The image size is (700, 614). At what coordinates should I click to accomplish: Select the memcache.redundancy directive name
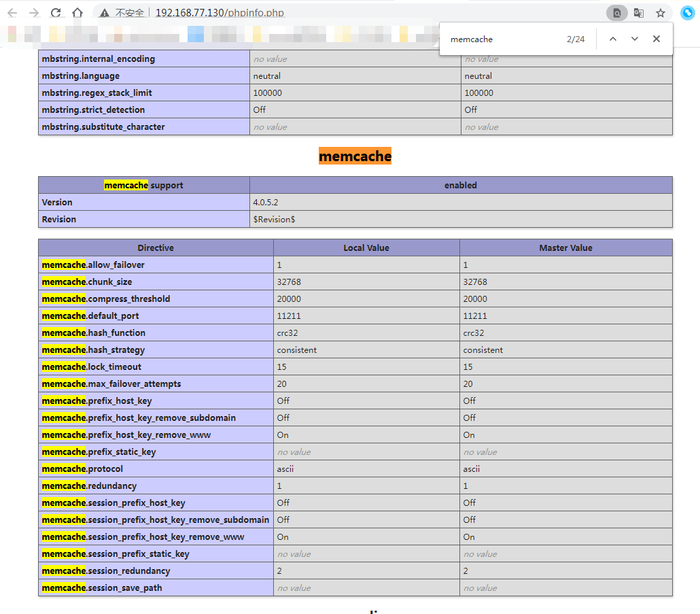point(89,485)
